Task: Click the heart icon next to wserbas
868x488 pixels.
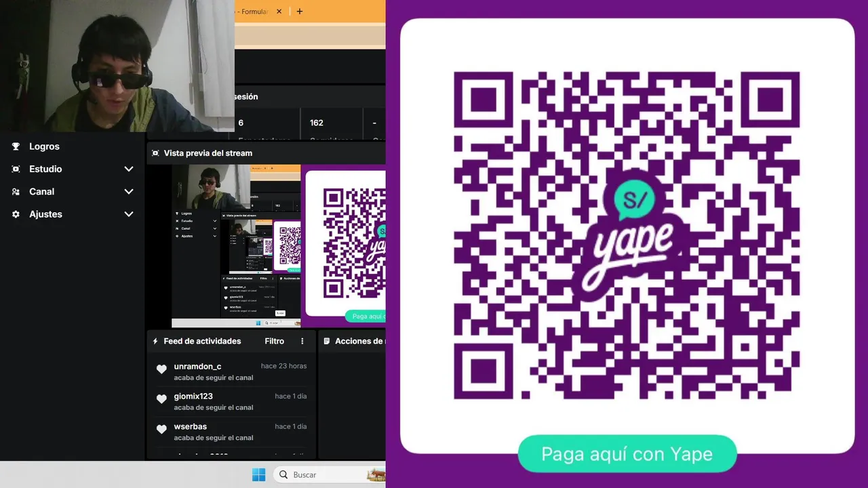Action: point(161,429)
